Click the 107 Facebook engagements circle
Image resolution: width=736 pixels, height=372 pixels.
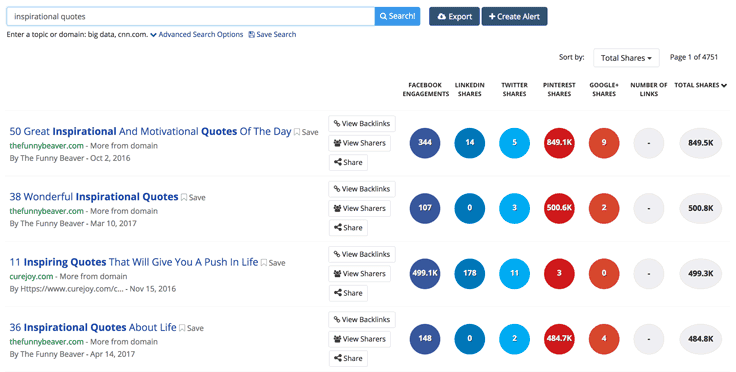[x=425, y=208]
